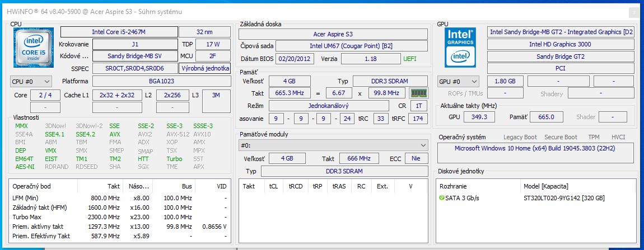The width and height of the screenshot is (644, 250).
Task: Click the Intel UM67 (Cougar Point) chipset field
Action: point(352,46)
